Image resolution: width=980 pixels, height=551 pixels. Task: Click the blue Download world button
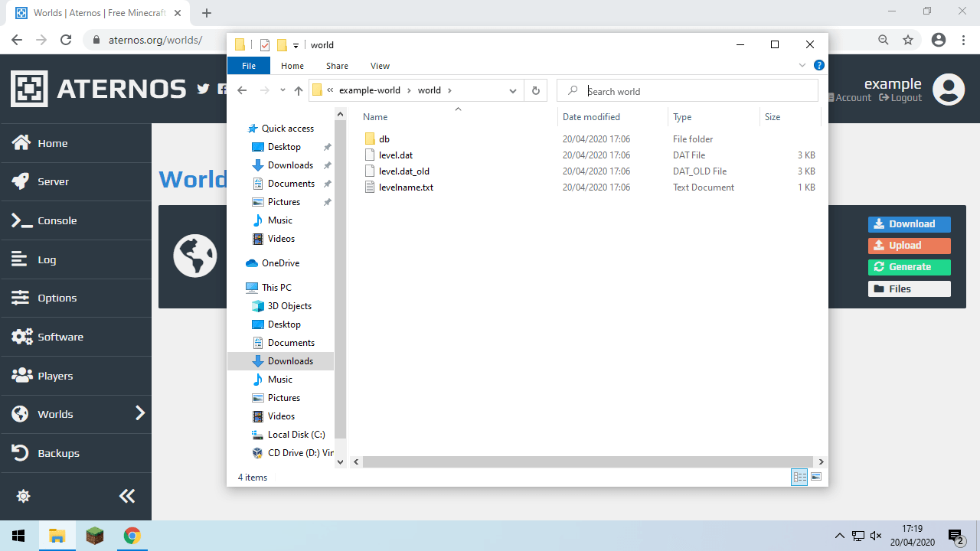pyautogui.click(x=910, y=224)
